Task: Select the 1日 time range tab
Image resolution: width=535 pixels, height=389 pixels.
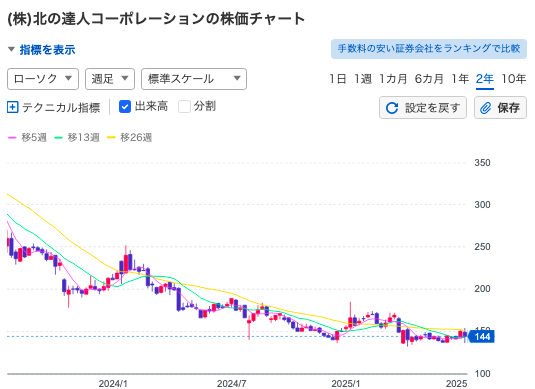Action: [x=337, y=79]
